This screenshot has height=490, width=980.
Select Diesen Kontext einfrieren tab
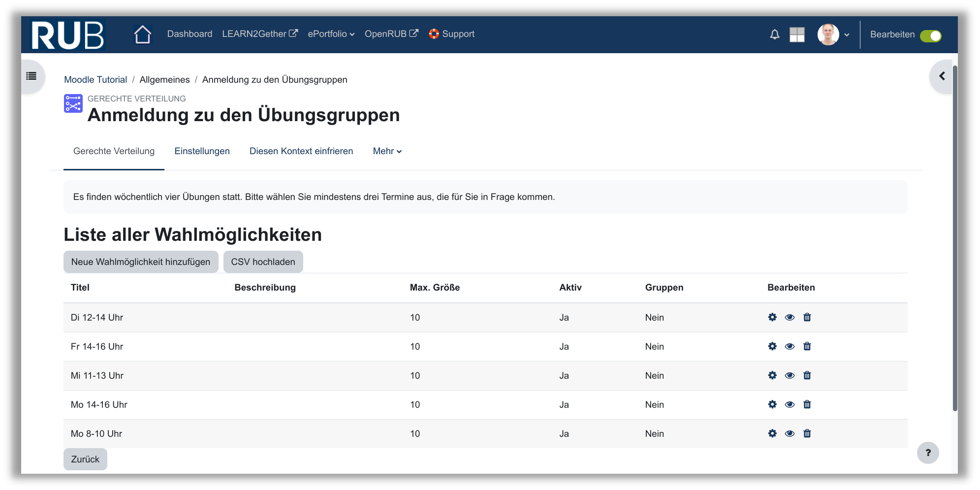click(301, 151)
